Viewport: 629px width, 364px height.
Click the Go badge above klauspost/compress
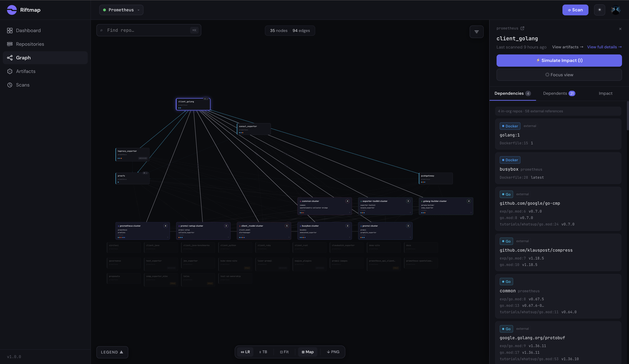coord(506,241)
